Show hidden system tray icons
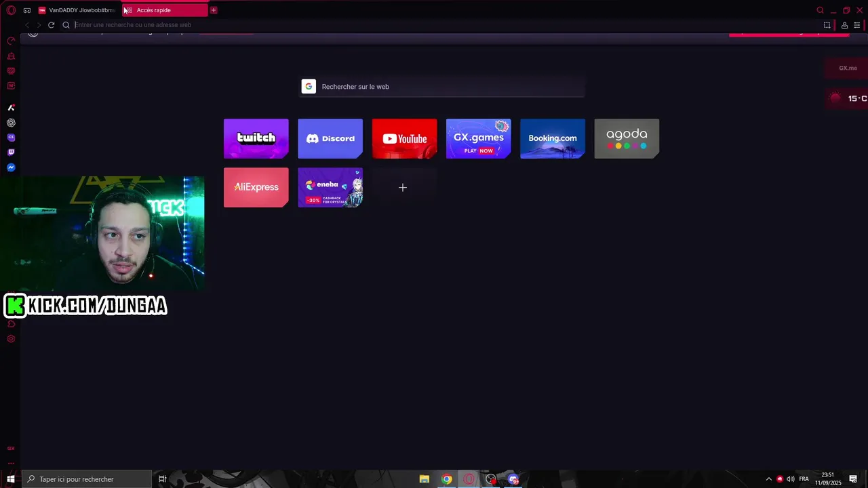868x488 pixels. [x=768, y=479]
